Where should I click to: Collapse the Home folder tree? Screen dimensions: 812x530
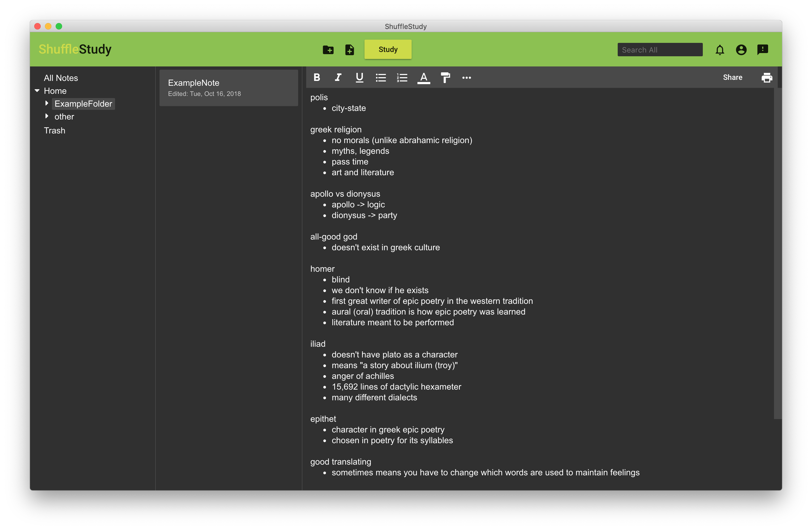tap(37, 91)
